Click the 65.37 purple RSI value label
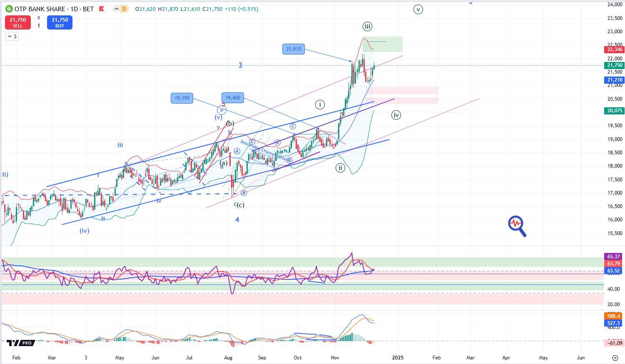 (x=614, y=257)
